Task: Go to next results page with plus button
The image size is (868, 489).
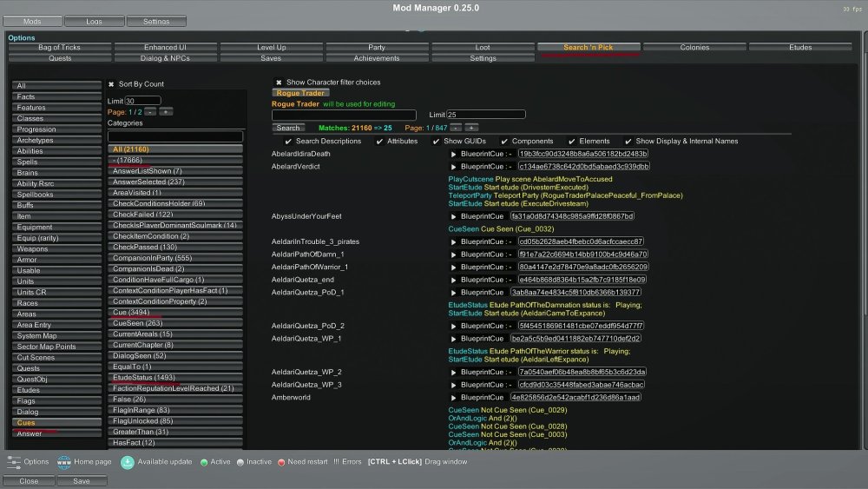Action: pyautogui.click(x=471, y=128)
